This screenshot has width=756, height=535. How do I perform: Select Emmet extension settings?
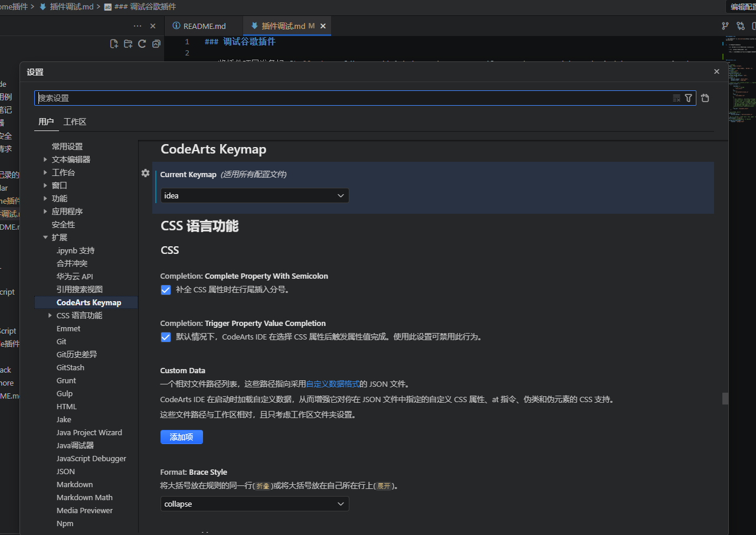[x=68, y=328]
